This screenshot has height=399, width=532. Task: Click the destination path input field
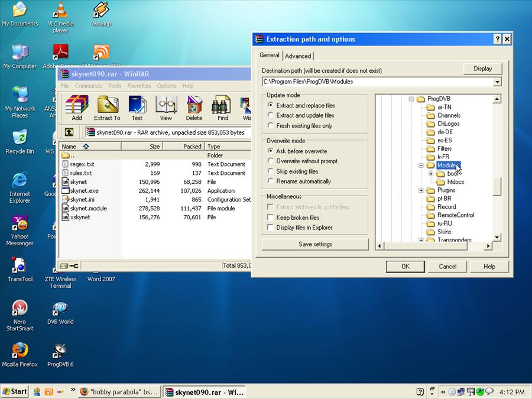click(377, 82)
